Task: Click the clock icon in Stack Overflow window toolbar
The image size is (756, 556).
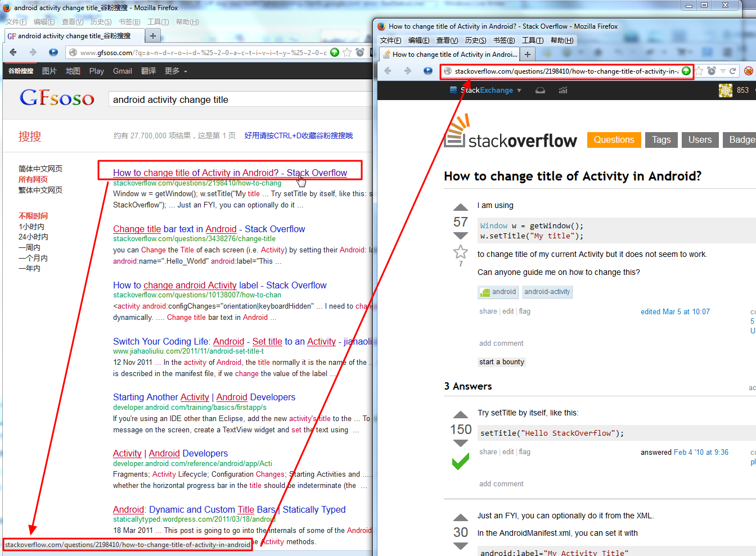Action: pyautogui.click(x=712, y=71)
